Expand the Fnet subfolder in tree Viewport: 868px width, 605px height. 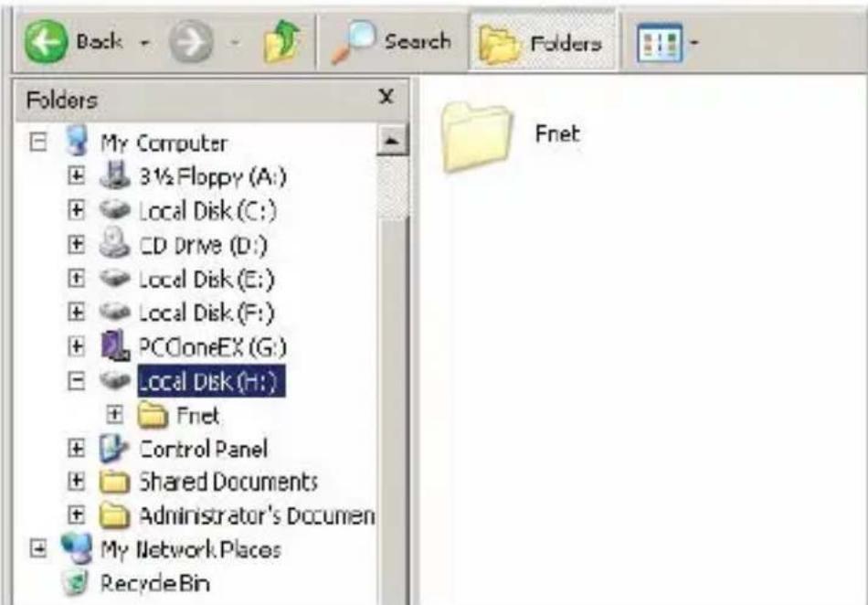(x=114, y=415)
